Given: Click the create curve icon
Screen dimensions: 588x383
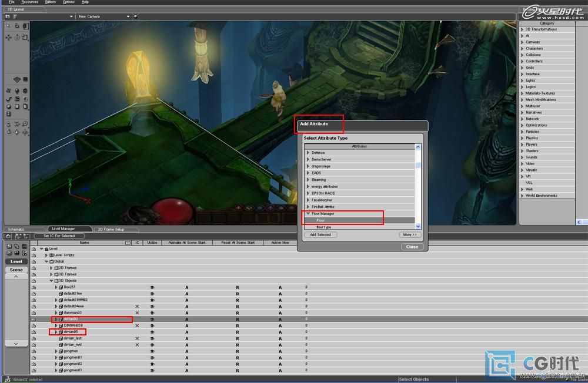Looking at the screenshot, I should click(8, 99).
